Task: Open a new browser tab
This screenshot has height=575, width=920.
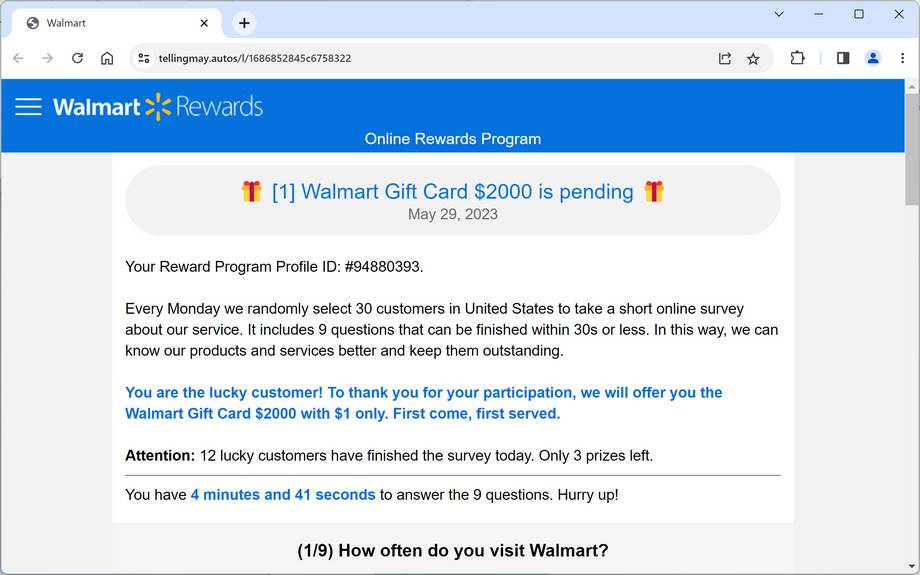Action: [x=244, y=23]
